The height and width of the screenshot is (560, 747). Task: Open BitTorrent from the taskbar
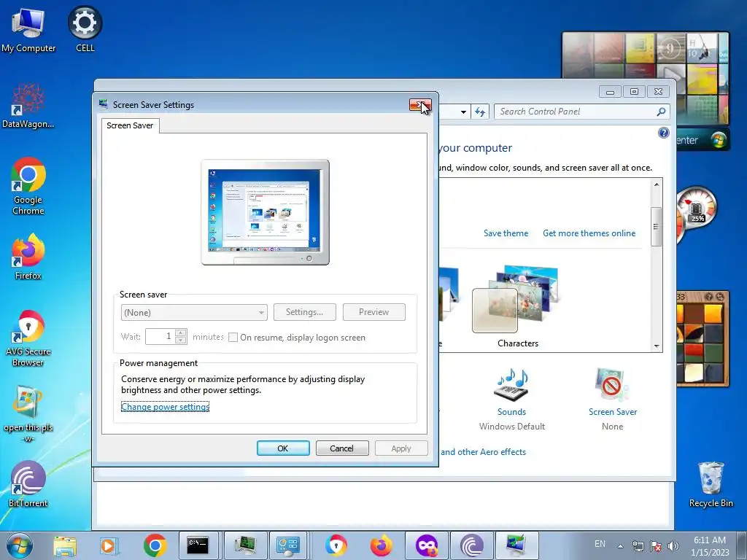472,545
